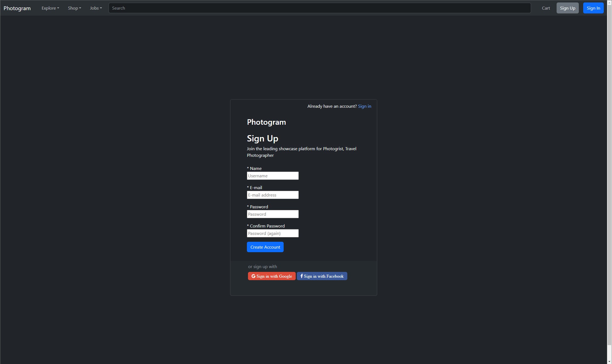Screen dimensions: 612x364
Task: Click the Create Account button
Action: click(x=265, y=247)
